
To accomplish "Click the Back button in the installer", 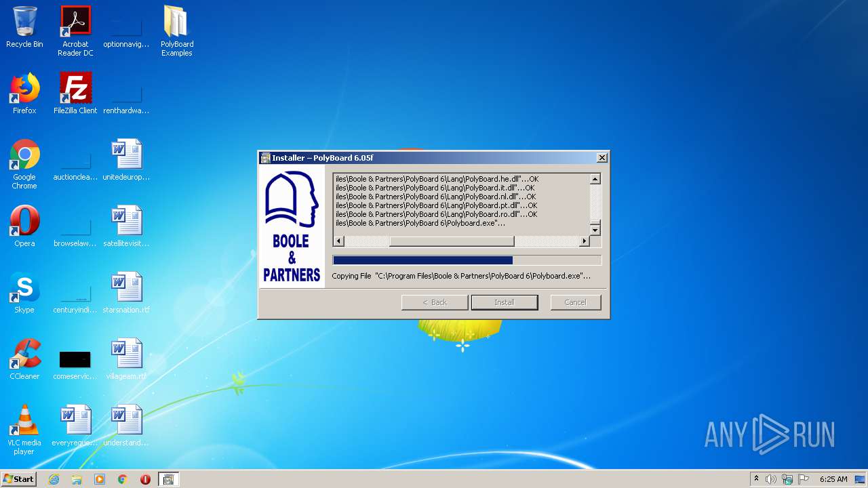I will [x=435, y=302].
